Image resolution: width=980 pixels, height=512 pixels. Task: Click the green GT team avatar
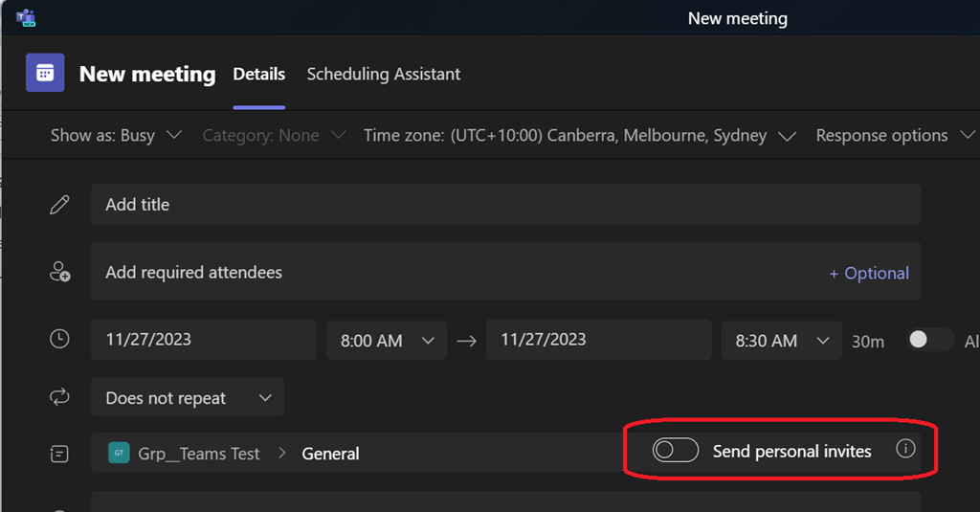pyautogui.click(x=119, y=454)
